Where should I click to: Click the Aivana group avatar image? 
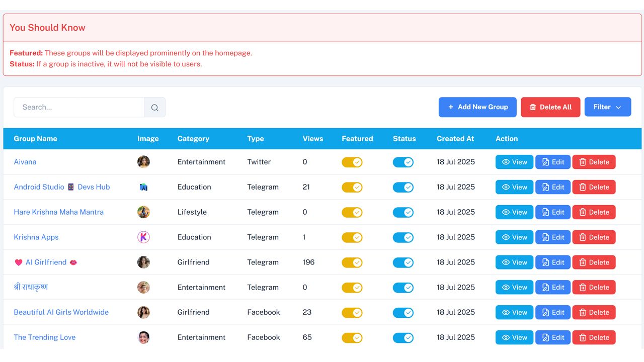pos(143,162)
